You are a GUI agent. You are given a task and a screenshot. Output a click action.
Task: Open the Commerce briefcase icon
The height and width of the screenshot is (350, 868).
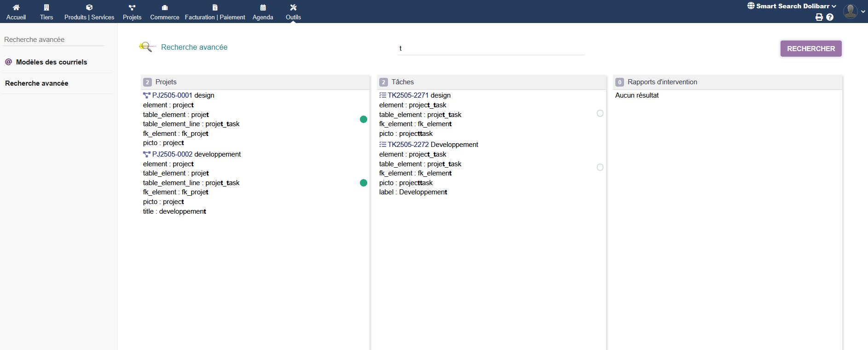pyautogui.click(x=165, y=7)
